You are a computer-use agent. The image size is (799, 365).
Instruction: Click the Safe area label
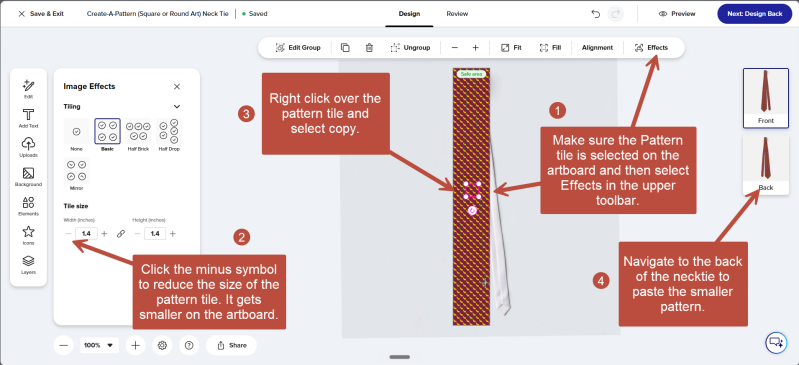pyautogui.click(x=471, y=74)
